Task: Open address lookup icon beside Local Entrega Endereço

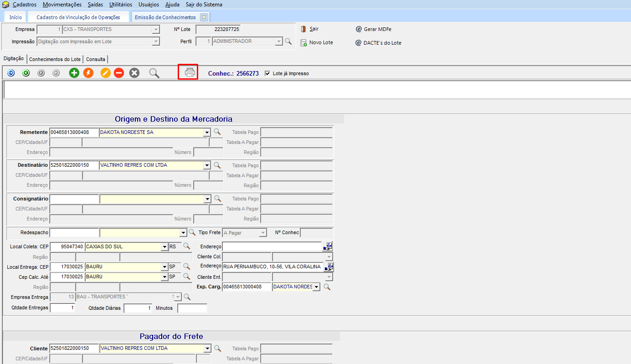Action: pyautogui.click(x=328, y=267)
